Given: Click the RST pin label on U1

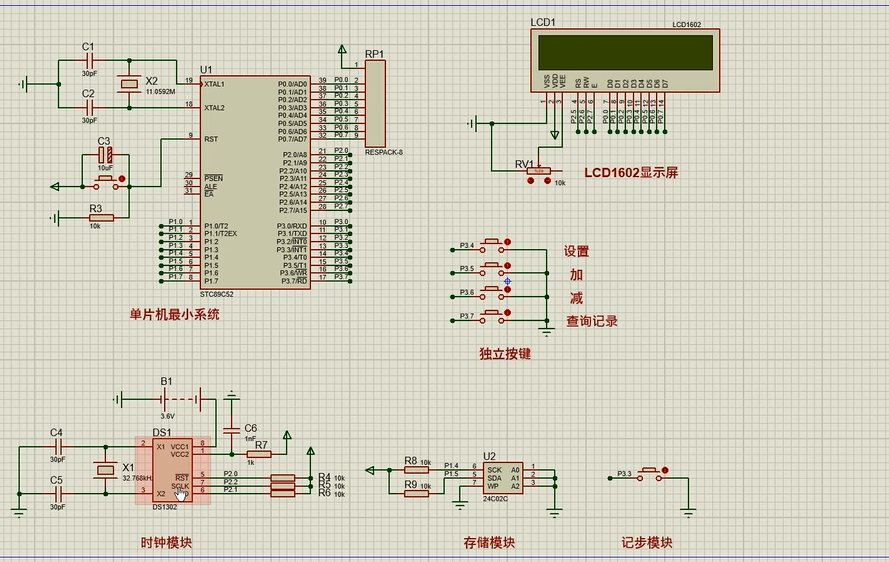Looking at the screenshot, I should (211, 139).
